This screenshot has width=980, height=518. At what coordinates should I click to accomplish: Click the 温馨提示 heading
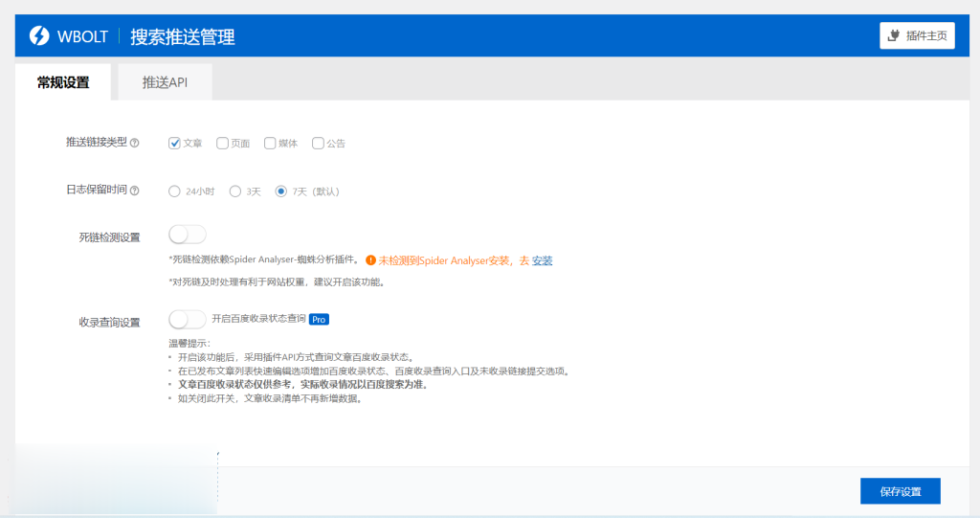189,343
